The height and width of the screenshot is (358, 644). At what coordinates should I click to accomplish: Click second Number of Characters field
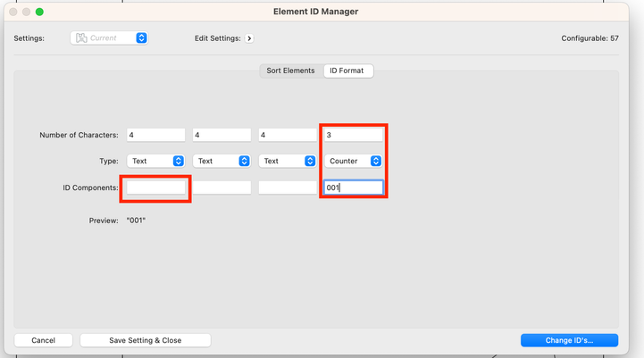pos(222,135)
